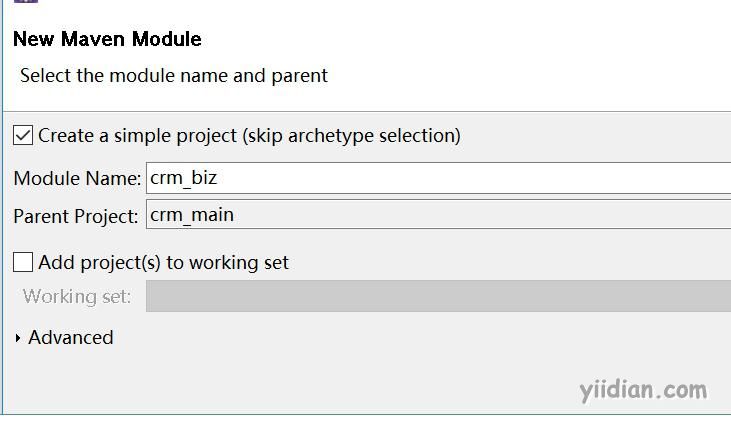Open the greyed-out Working set combo box
The width and height of the screenshot is (731, 423).
pyautogui.click(x=438, y=296)
